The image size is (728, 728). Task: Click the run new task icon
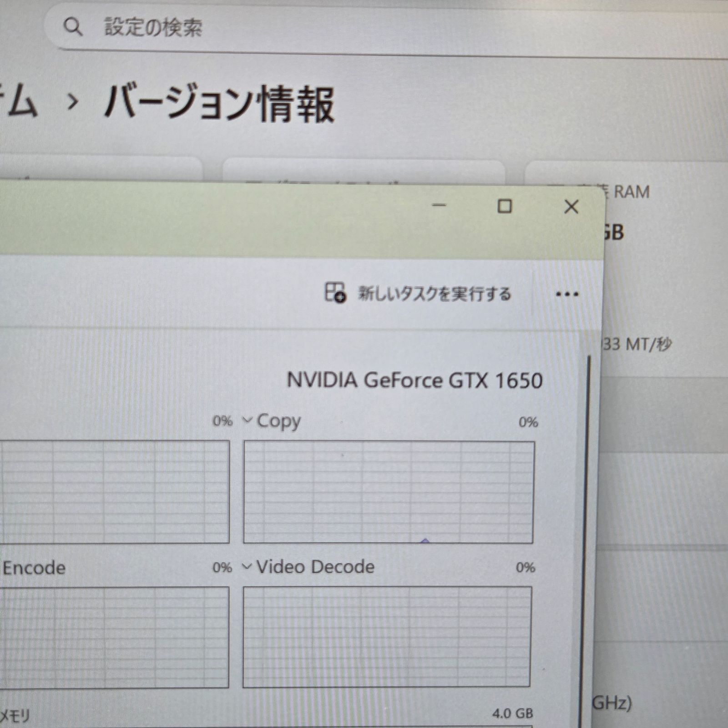coord(335,292)
